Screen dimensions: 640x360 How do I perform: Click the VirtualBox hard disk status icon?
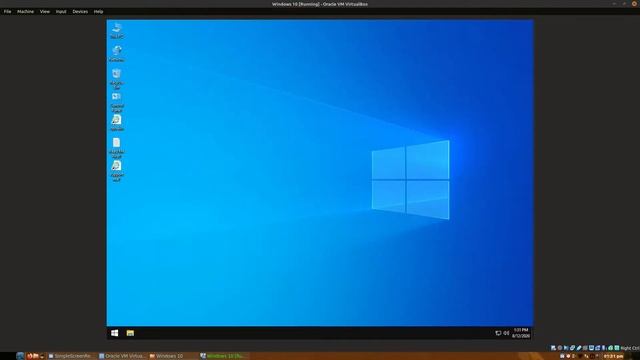553,348
